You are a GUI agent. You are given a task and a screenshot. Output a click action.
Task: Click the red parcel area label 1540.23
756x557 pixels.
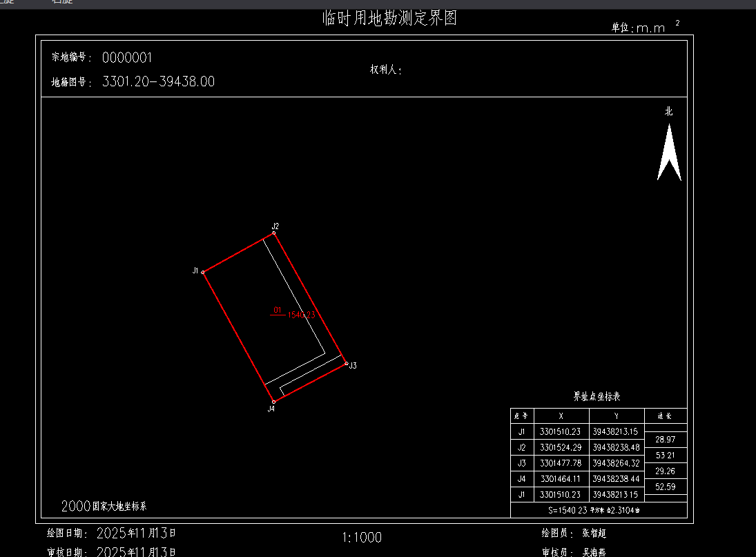(x=301, y=315)
